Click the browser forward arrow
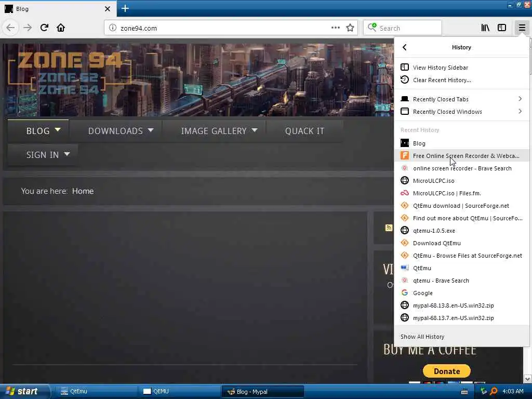This screenshot has height=399, width=532. point(28,28)
